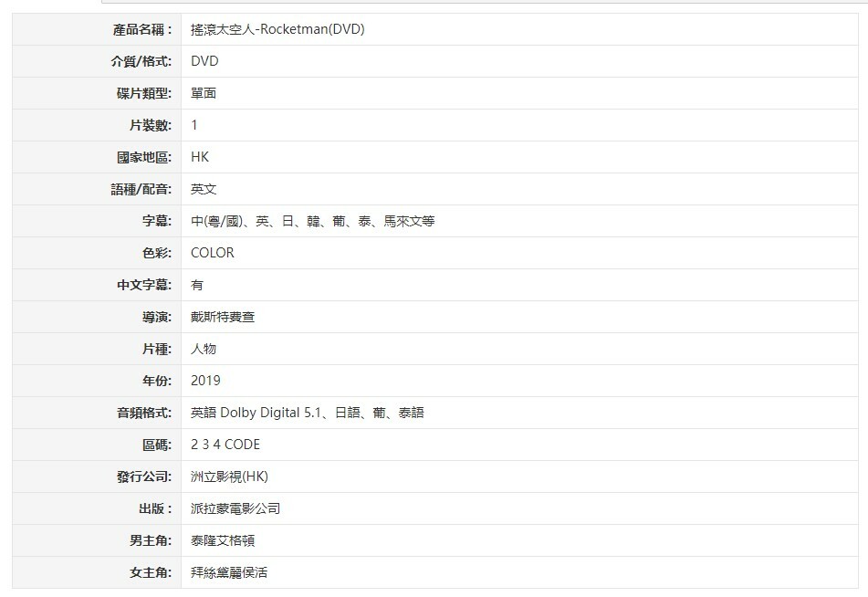Click the 年份 label

(157, 381)
